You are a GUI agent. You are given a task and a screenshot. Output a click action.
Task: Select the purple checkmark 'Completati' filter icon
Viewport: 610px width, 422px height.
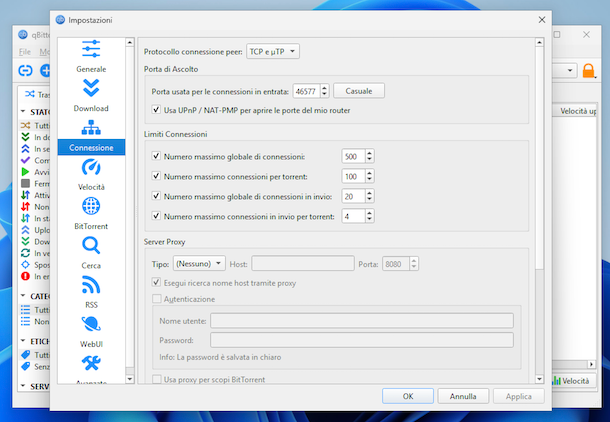[25, 160]
